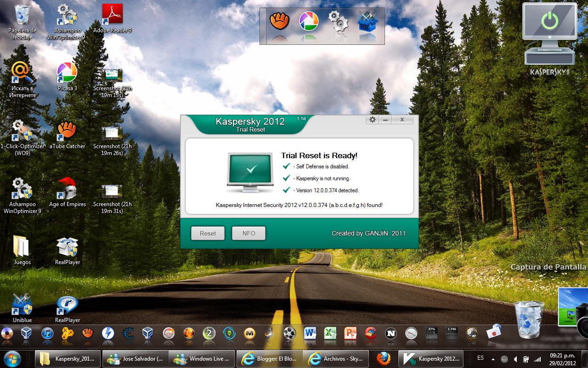This screenshot has width=588, height=368.
Task: Open the Juegos folder
Action: [22, 250]
